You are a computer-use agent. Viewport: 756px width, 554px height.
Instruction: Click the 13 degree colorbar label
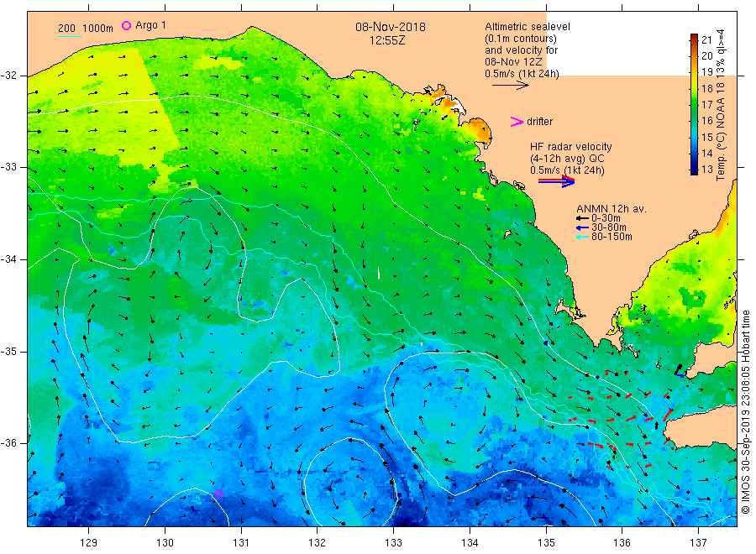click(706, 169)
